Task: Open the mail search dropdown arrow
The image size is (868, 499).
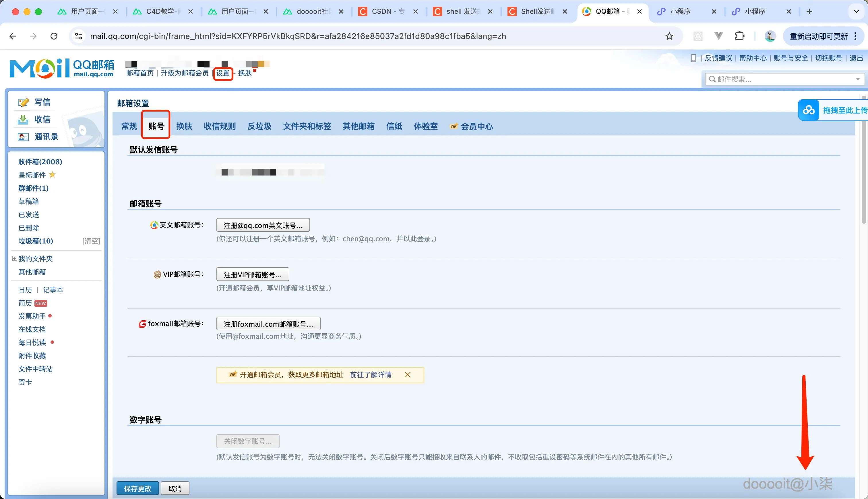Action: click(x=858, y=79)
